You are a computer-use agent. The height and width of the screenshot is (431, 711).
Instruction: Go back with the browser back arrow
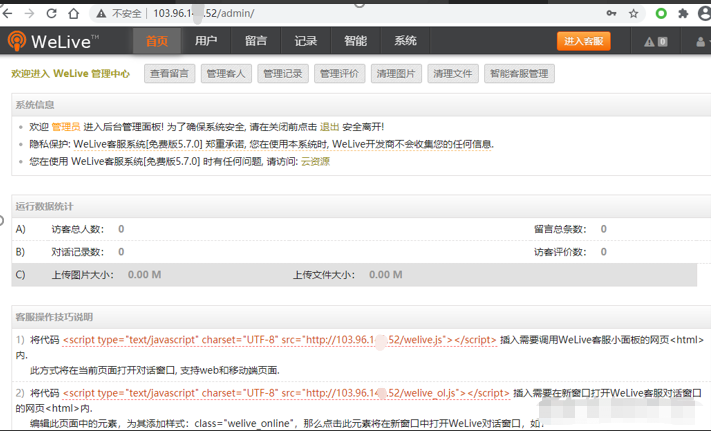tap(6, 14)
